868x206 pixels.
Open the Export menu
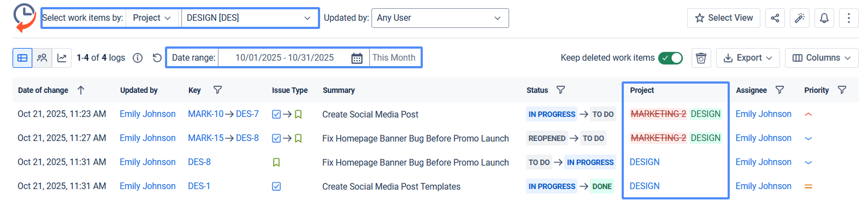748,57
